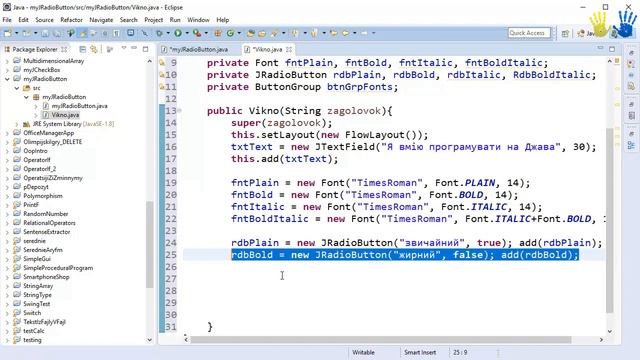Expand the OfficeManagerApp project

coord(7,133)
